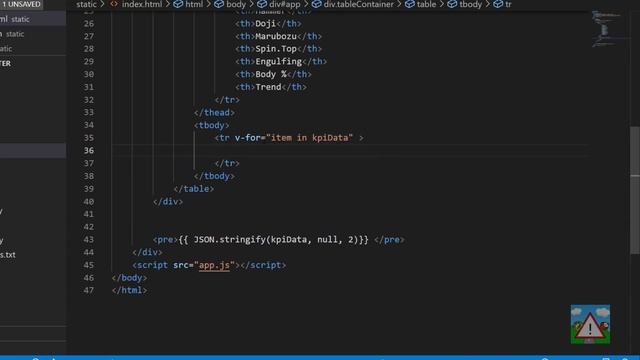
Task: Click the Spin.Top header text
Action: point(276,49)
